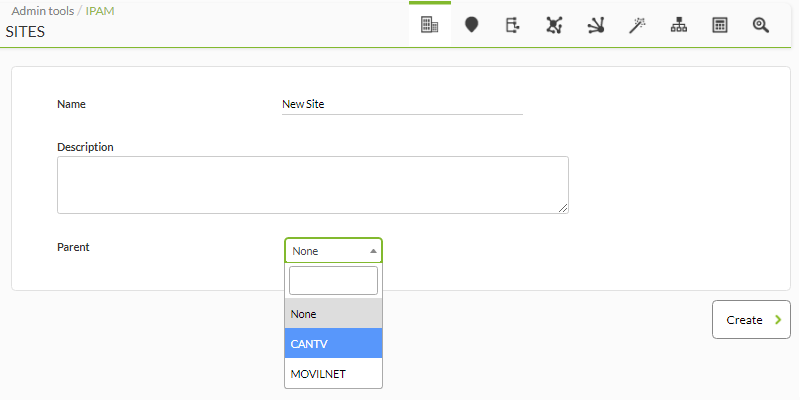Click the magnifying glass search icon

tap(761, 25)
